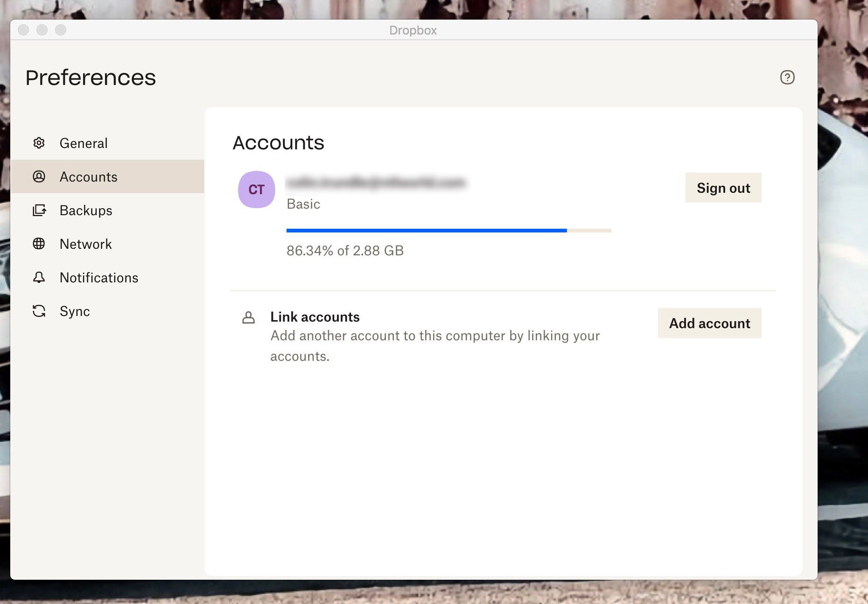The width and height of the screenshot is (868, 604).
Task: Click the globe icon beside Network
Action: tap(39, 244)
